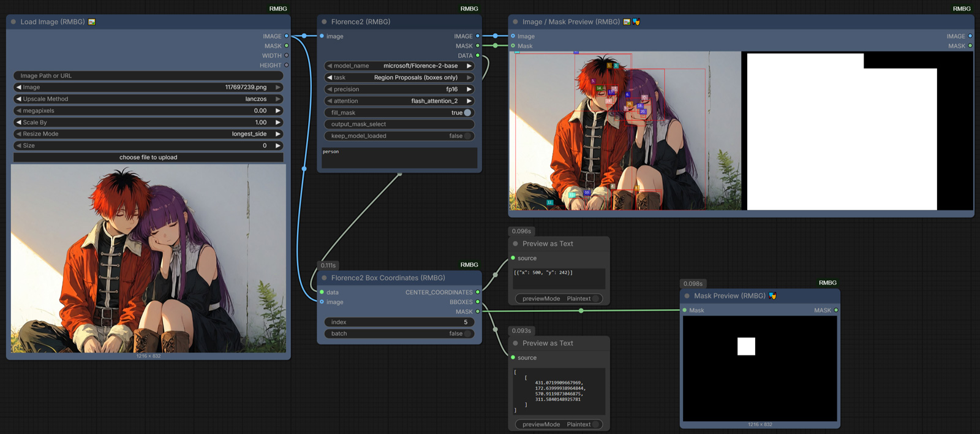Screen dimensions: 980x434
Task: Click the output_mask_select field in Florence2
Action: pos(399,124)
